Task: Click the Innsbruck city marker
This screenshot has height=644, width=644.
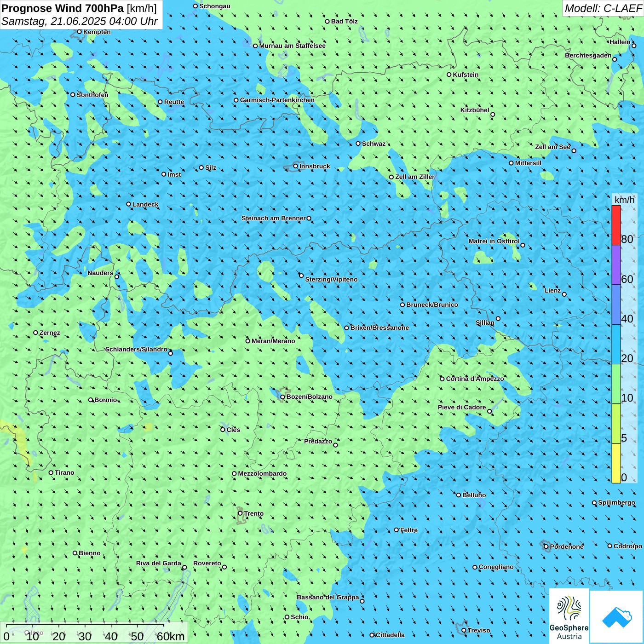Action: [296, 166]
